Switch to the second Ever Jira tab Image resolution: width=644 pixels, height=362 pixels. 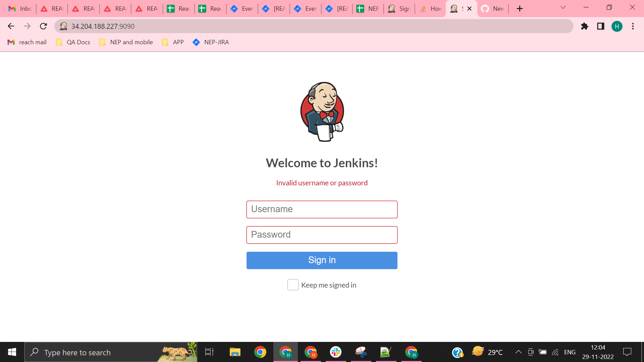306,9
